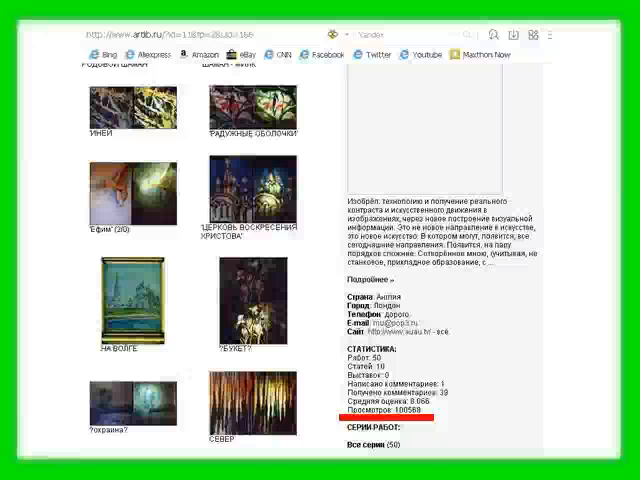Open the CNN bookmark
This screenshot has width=640, height=480.
tap(278, 55)
